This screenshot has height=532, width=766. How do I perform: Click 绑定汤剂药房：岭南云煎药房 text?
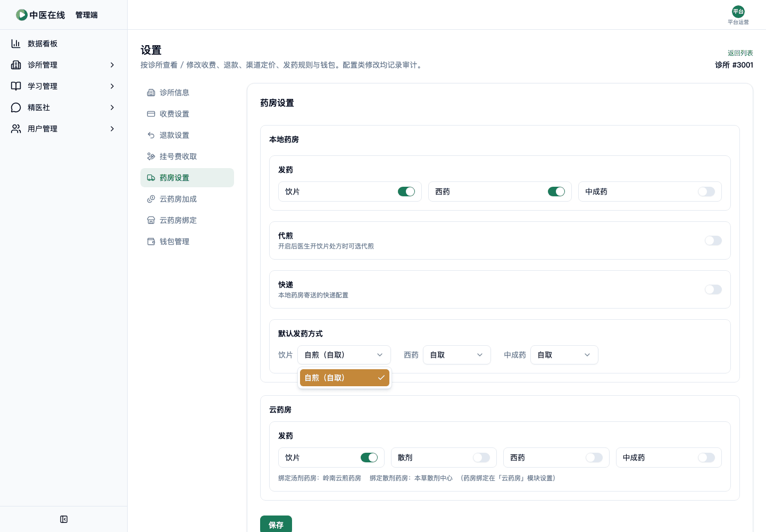coord(320,478)
